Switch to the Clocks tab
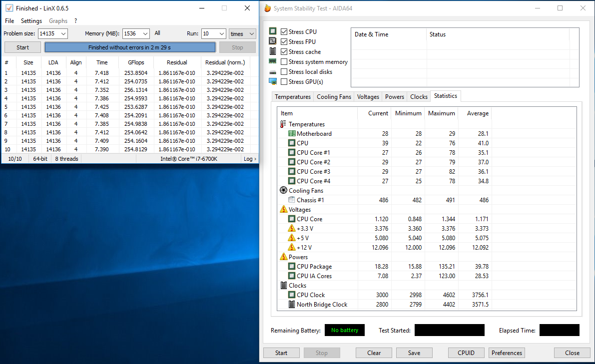595x364 pixels. [419, 97]
